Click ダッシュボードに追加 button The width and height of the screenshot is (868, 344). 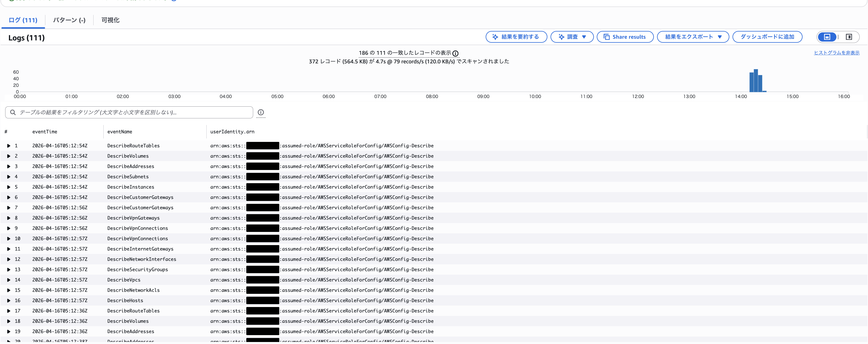(x=767, y=37)
